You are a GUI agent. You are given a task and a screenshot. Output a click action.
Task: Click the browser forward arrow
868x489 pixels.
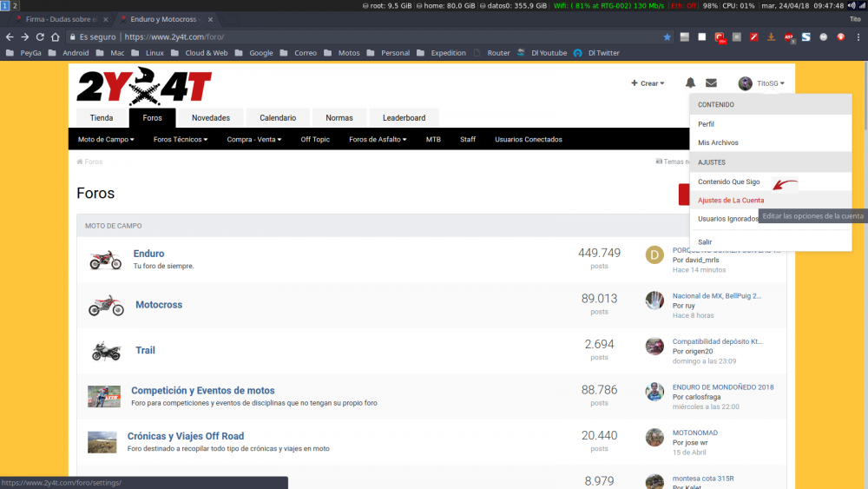(25, 36)
